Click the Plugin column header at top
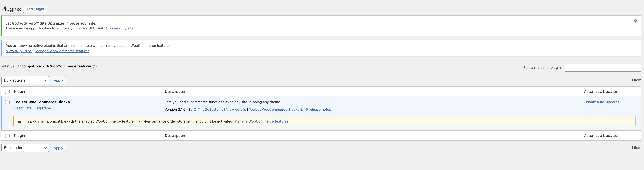Screen dimensions: 644x170 tap(20, 92)
